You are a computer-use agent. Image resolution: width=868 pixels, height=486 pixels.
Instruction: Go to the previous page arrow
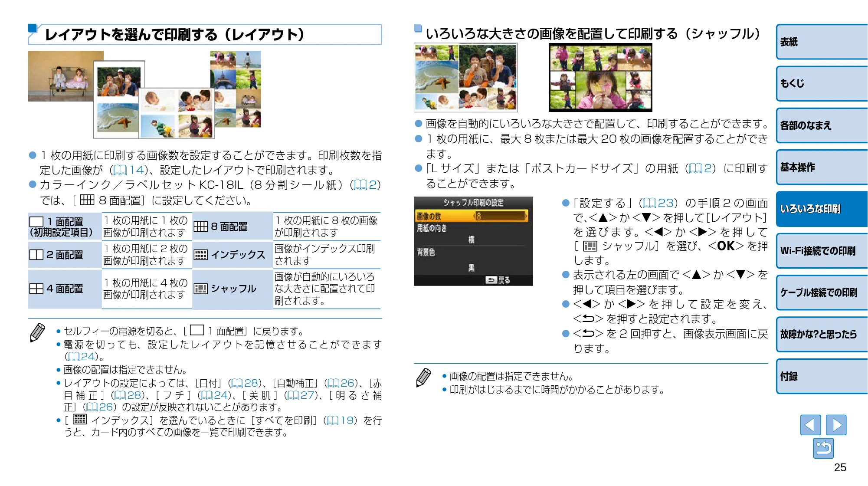(x=810, y=425)
